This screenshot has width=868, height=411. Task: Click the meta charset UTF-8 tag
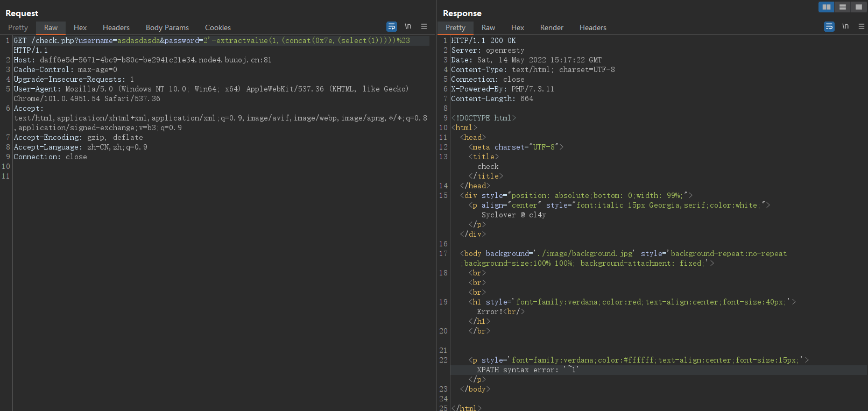516,147
